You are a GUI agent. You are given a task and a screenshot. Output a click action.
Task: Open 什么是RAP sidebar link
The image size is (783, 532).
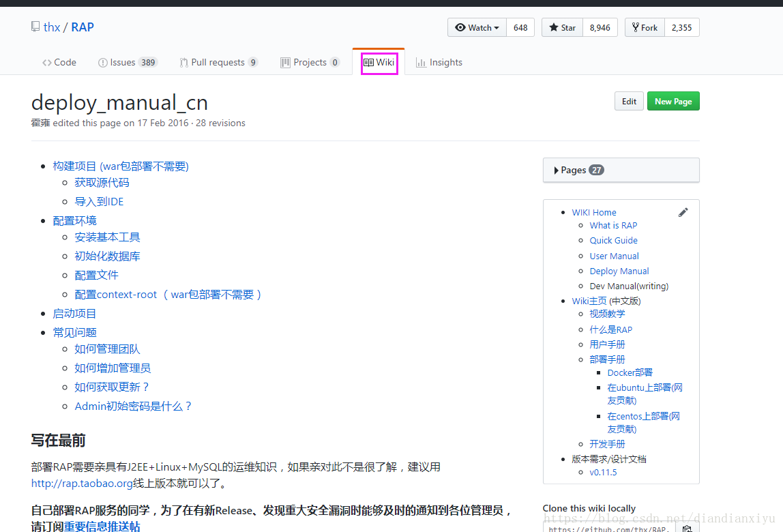pyautogui.click(x=610, y=329)
